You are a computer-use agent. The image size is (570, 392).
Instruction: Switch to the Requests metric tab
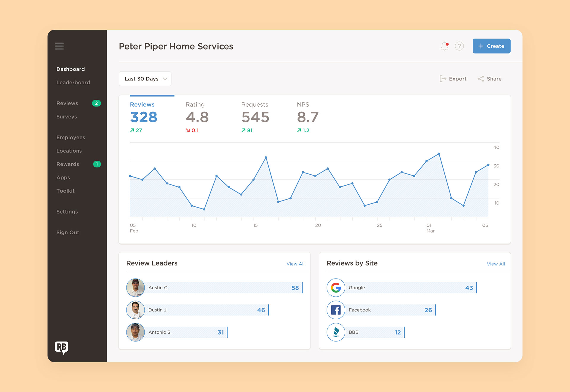[255, 117]
